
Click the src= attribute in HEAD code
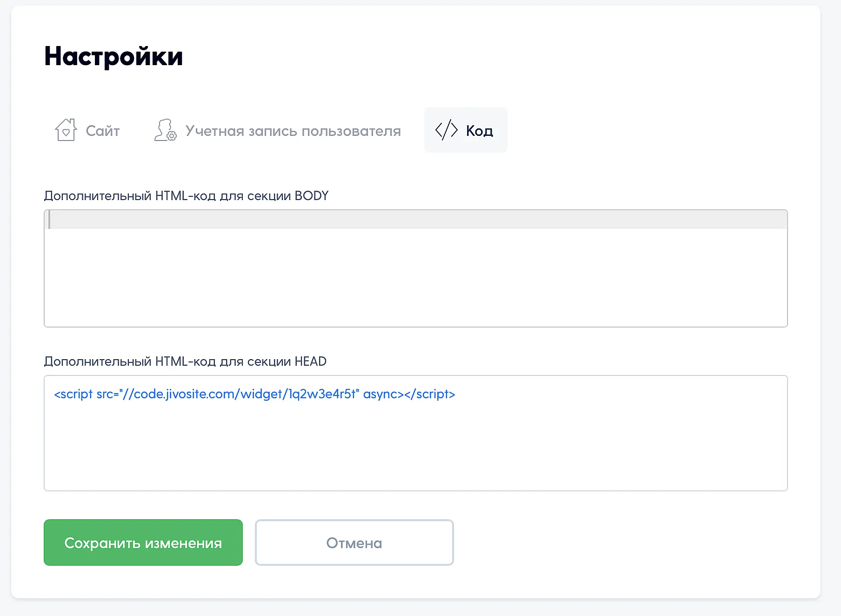(x=107, y=394)
